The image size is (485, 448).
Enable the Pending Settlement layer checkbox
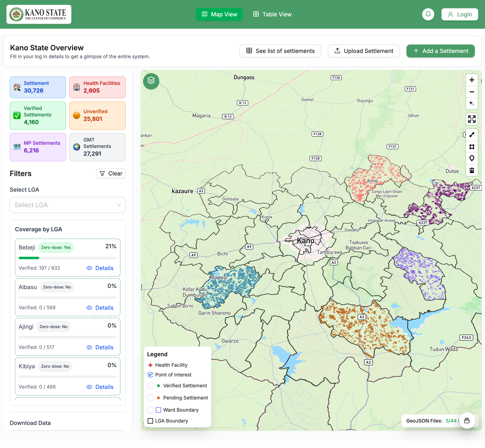click(x=150, y=398)
